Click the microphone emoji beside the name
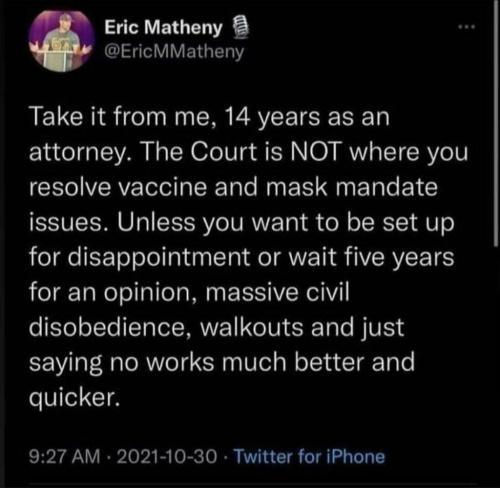This screenshot has width=500, height=488. pos(240,28)
